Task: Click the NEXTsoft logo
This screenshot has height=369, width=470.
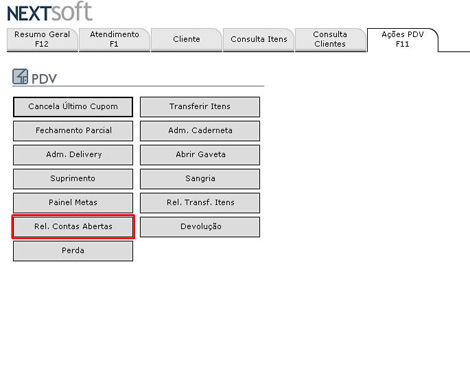Action: pyautogui.click(x=49, y=12)
